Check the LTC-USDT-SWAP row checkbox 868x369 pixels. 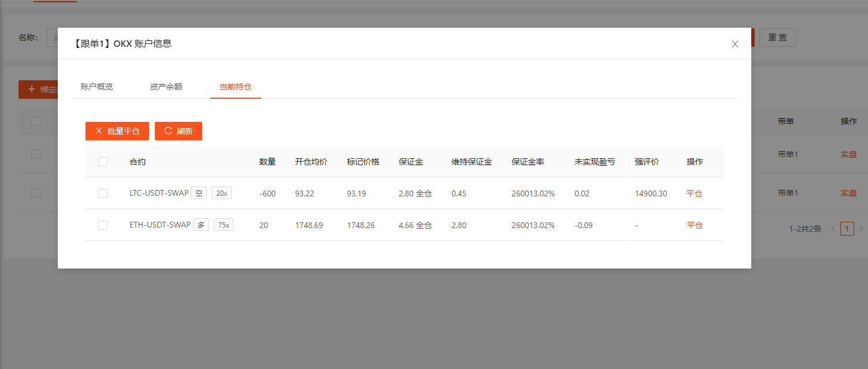click(103, 193)
